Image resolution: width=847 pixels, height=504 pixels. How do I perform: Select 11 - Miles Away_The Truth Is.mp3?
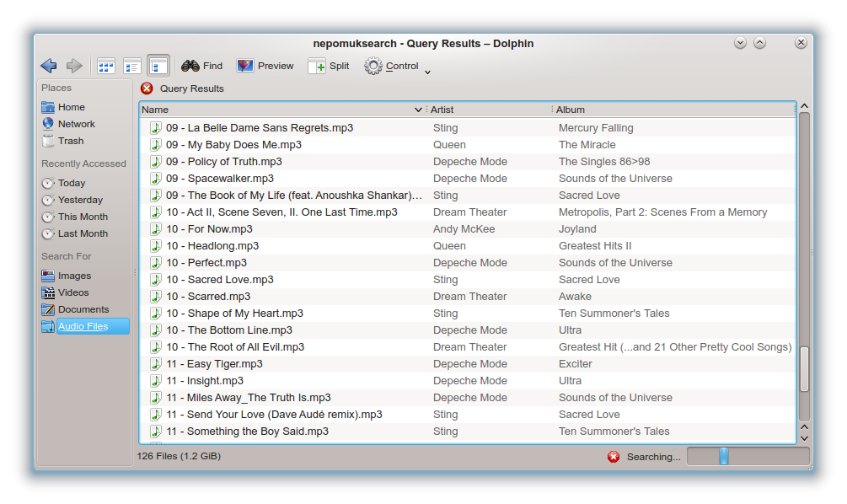coord(249,398)
